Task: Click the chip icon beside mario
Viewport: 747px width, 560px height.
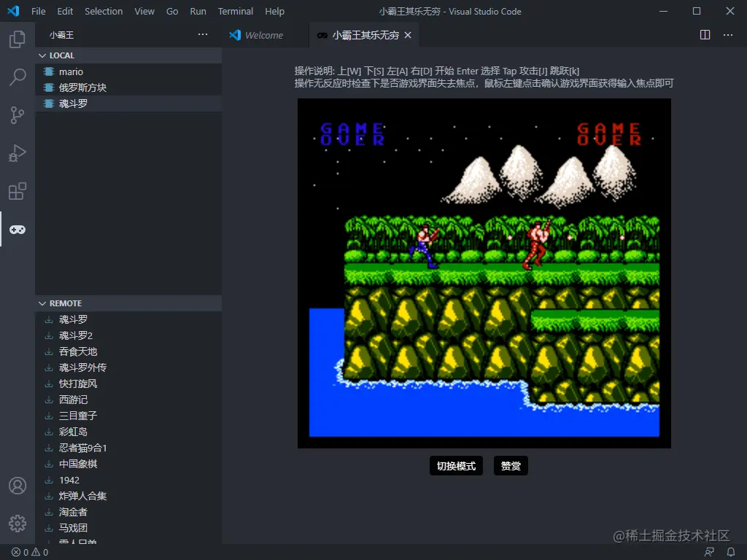Action: tap(49, 72)
